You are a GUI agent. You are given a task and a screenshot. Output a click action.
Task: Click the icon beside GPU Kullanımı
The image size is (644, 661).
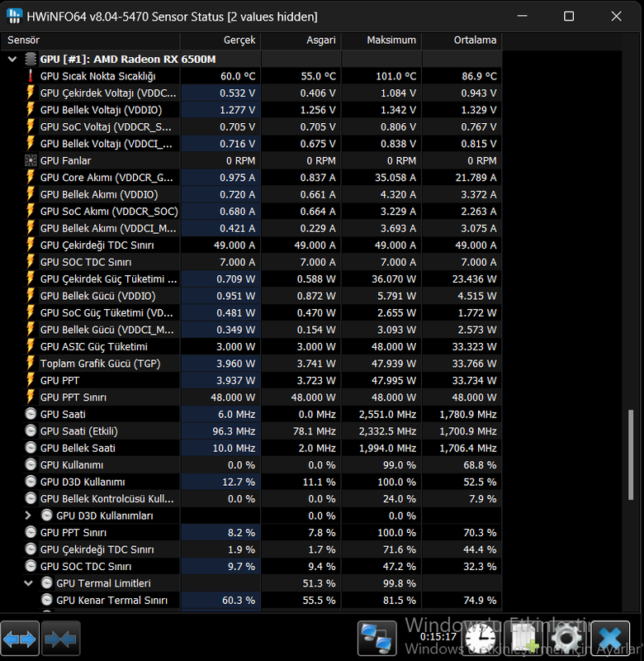(x=31, y=464)
